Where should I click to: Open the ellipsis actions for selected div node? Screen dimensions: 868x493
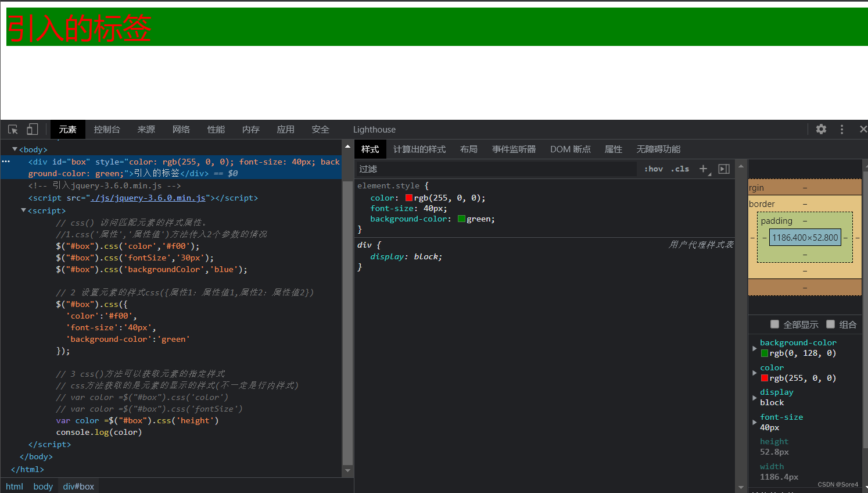click(x=6, y=162)
